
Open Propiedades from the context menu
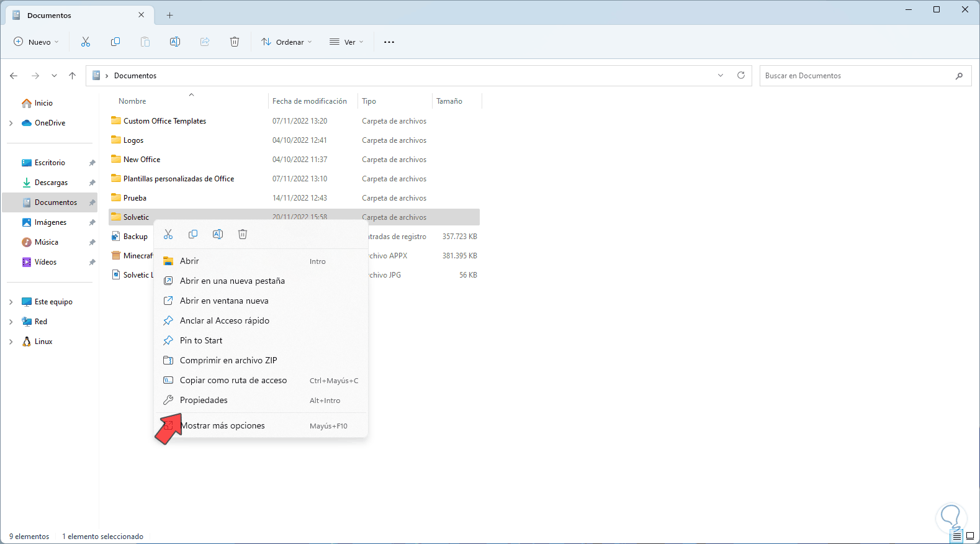[261, 401]
